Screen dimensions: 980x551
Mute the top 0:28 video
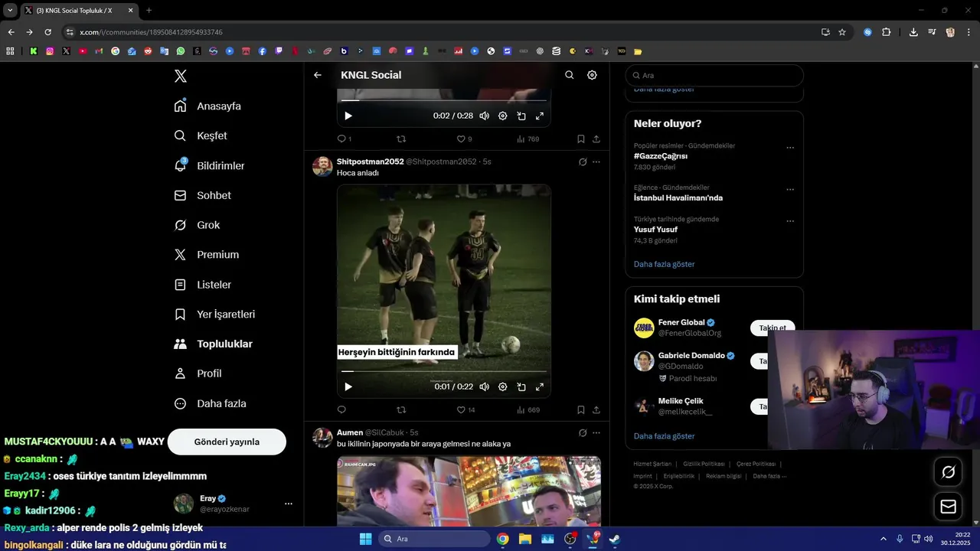tap(484, 116)
